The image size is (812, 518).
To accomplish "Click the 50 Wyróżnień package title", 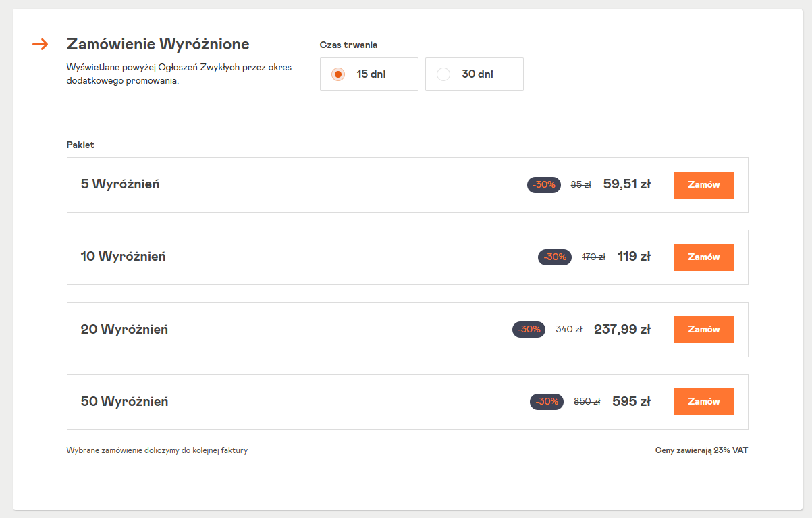I will click(x=124, y=402).
